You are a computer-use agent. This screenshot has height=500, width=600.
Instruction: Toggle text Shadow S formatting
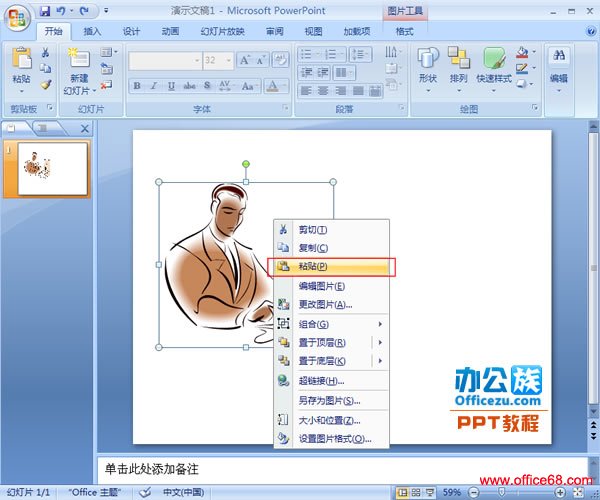207,86
